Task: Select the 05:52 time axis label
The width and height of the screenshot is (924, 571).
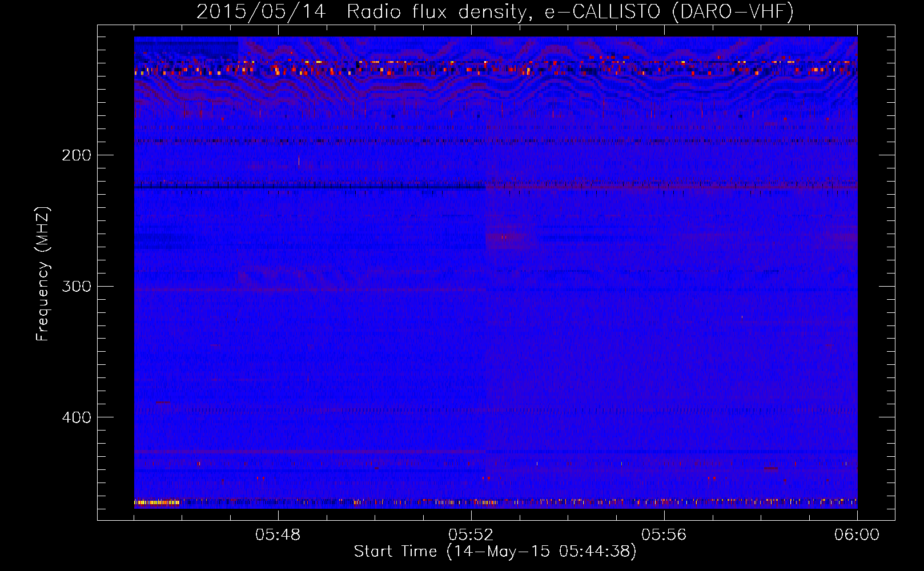Action: coord(471,535)
